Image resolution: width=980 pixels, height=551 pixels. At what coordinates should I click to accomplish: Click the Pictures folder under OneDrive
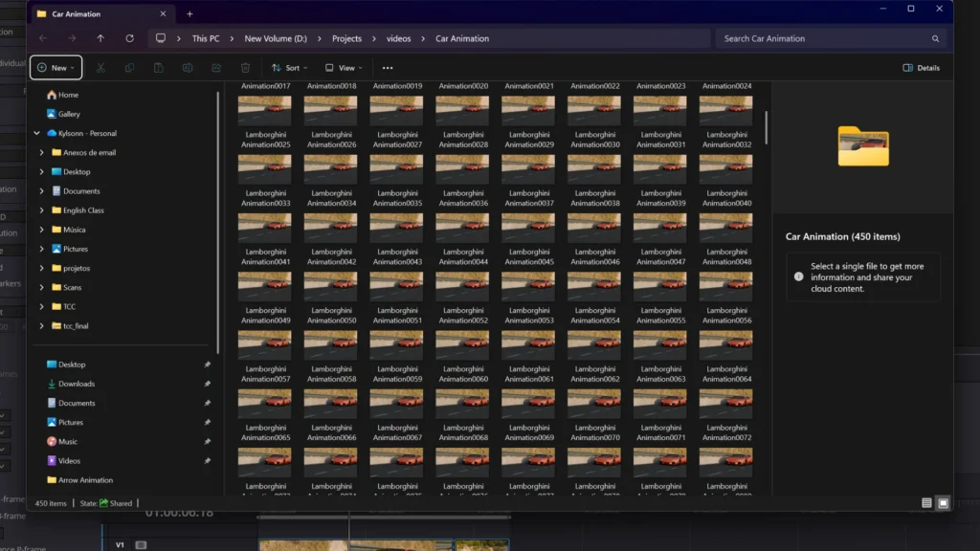[69, 249]
